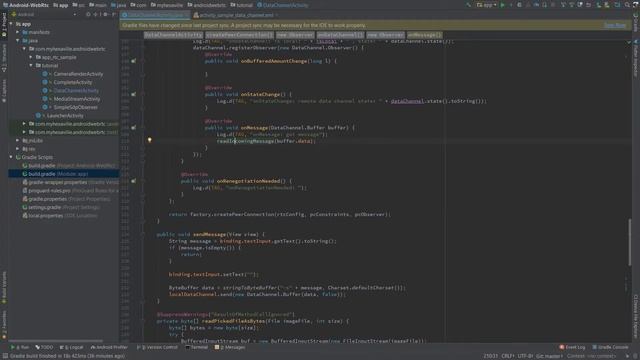Click the build hammer icon in the toolbar
This screenshot has height=360, width=640.
(469, 5)
